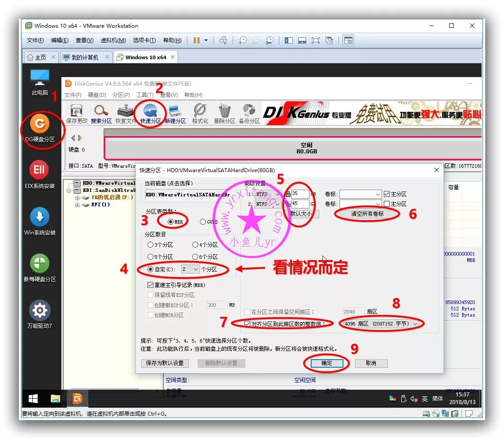Screen dimensions: 504x439
Task: Open File Explorer from the guest taskbar
Action: point(55,399)
